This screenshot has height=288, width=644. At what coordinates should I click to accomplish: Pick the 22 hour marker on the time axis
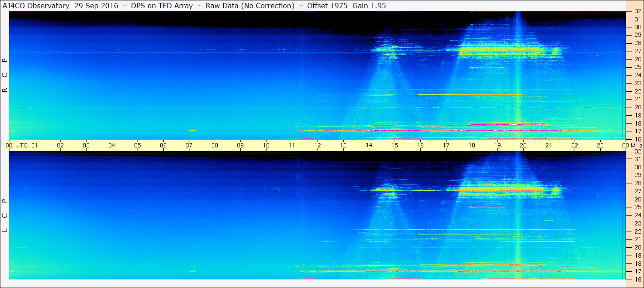tap(575, 145)
